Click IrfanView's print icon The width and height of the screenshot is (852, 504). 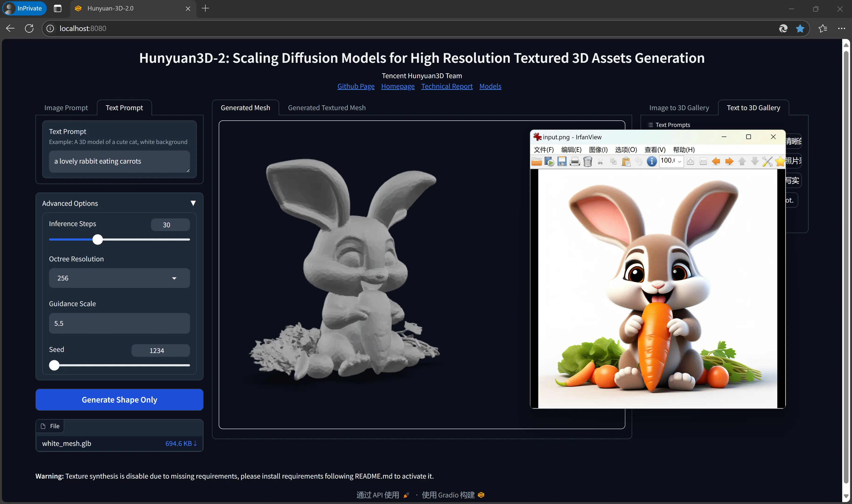pyautogui.click(x=575, y=161)
